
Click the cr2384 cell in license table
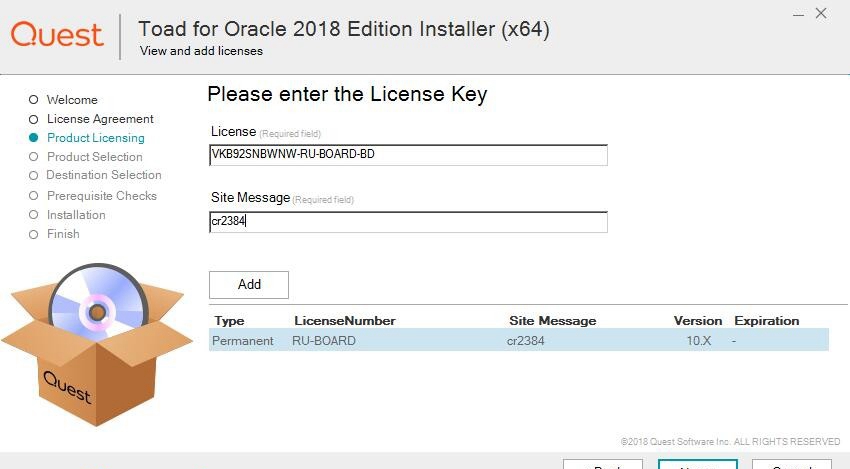[525, 341]
